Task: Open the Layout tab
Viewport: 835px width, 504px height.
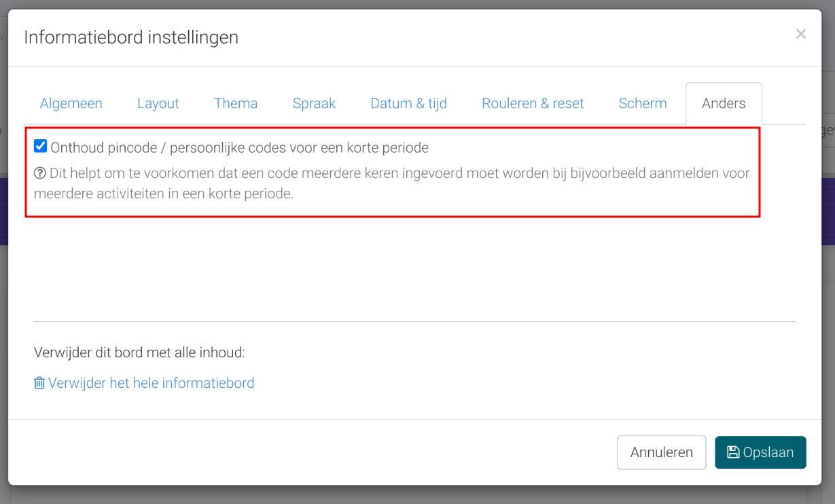Action: click(158, 103)
